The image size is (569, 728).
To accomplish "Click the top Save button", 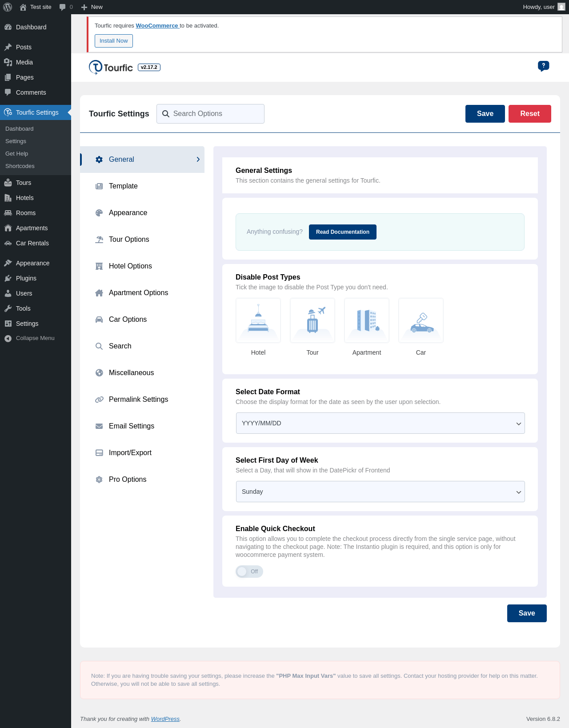I will pyautogui.click(x=485, y=114).
